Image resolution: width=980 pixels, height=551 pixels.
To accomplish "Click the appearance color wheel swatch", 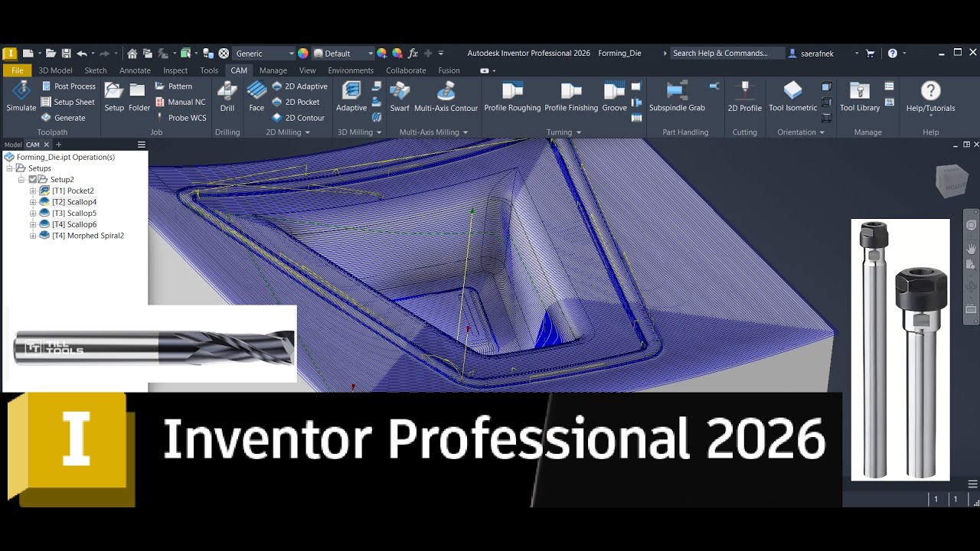I will [x=303, y=54].
